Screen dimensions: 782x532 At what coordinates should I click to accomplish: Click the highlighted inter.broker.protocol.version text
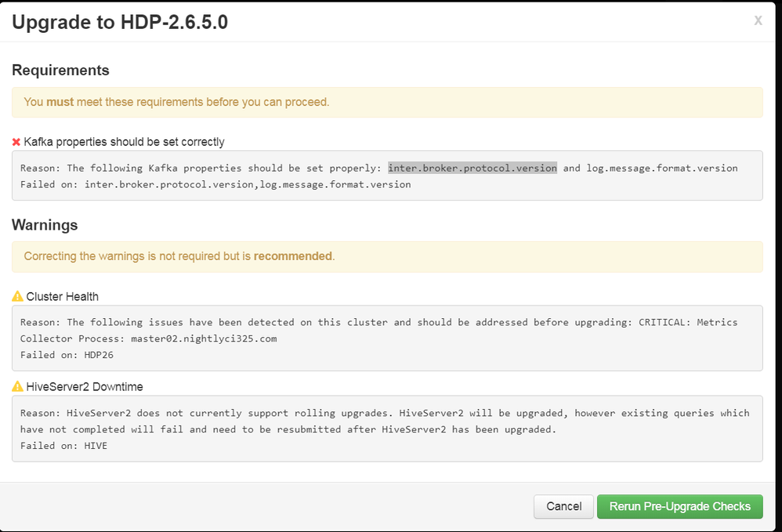472,168
